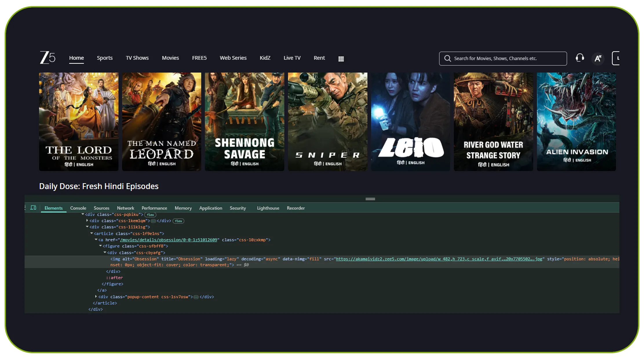The image size is (644, 359).
Task: Click the cut-off login button
Action: (616, 58)
